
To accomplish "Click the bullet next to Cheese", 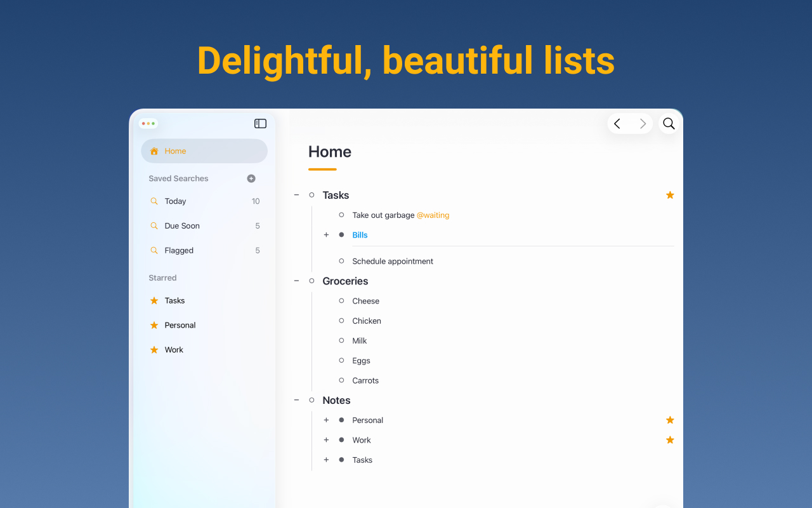I will (341, 301).
